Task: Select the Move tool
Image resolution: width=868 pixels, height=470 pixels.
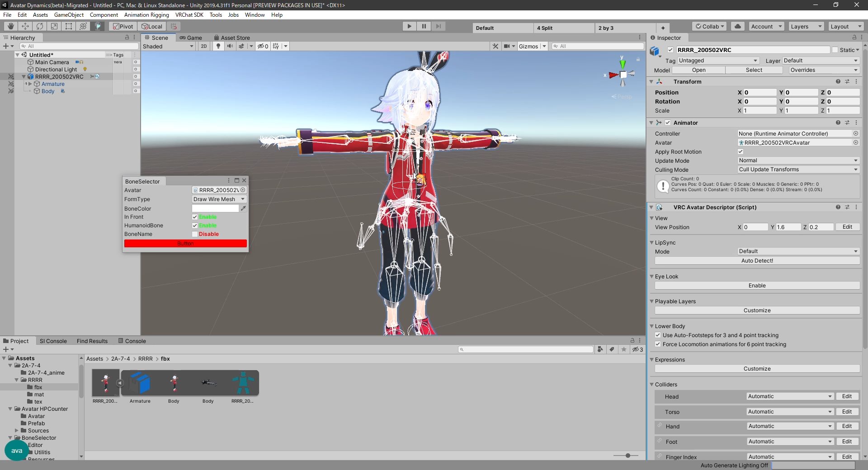Action: click(25, 26)
